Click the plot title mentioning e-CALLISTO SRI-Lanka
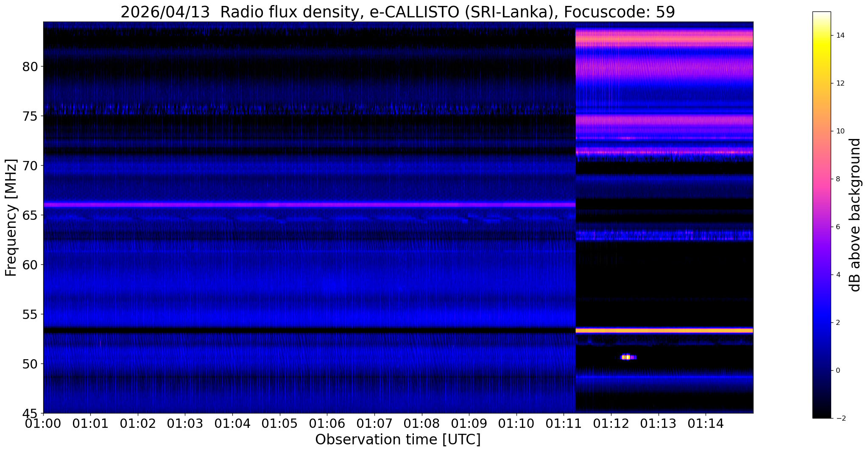 (x=398, y=12)
